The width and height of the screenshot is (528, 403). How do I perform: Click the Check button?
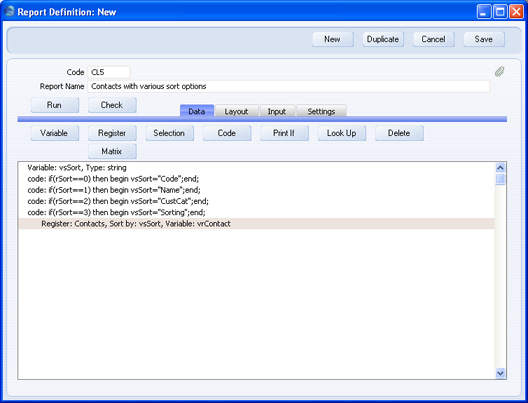click(112, 105)
